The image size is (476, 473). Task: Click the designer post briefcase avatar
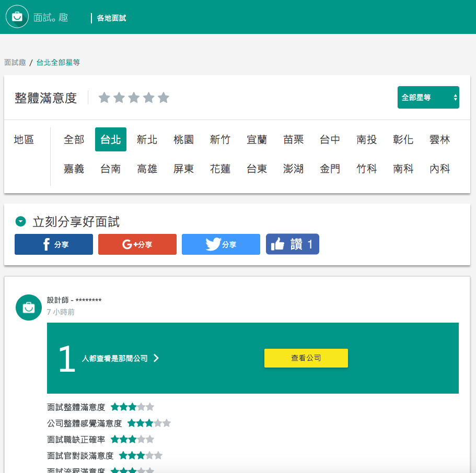(29, 308)
